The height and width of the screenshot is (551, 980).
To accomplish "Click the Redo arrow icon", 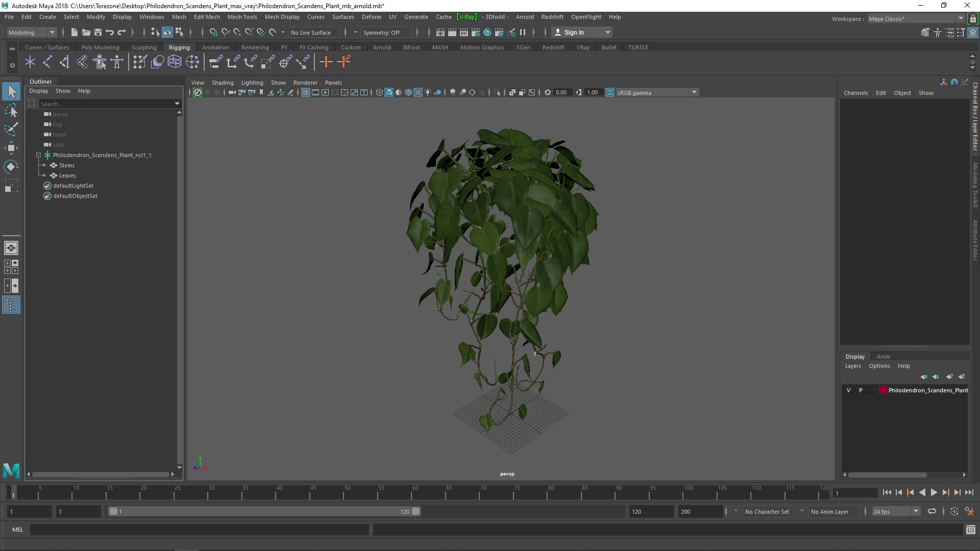I will (121, 32).
